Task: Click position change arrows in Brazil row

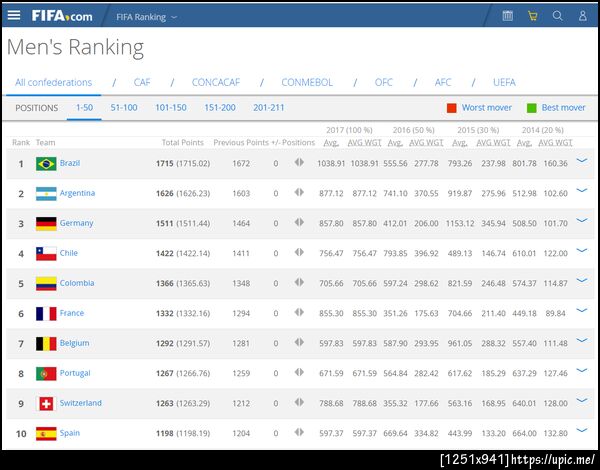Action: click(x=299, y=162)
